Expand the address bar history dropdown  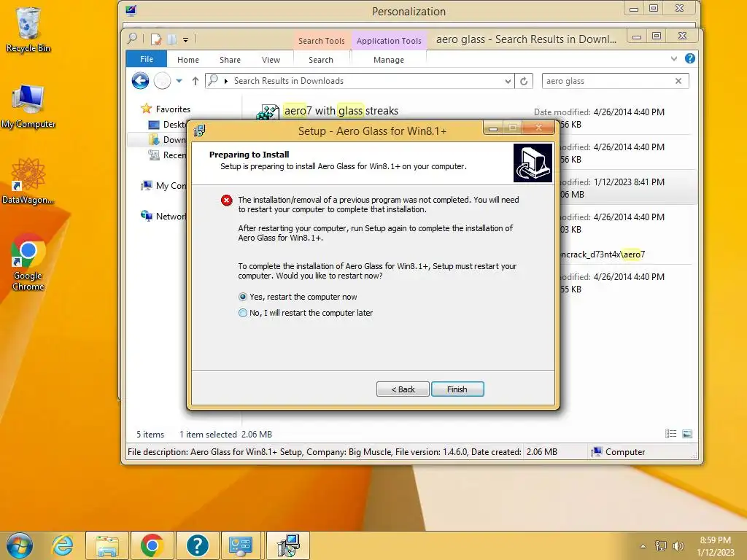coord(508,81)
